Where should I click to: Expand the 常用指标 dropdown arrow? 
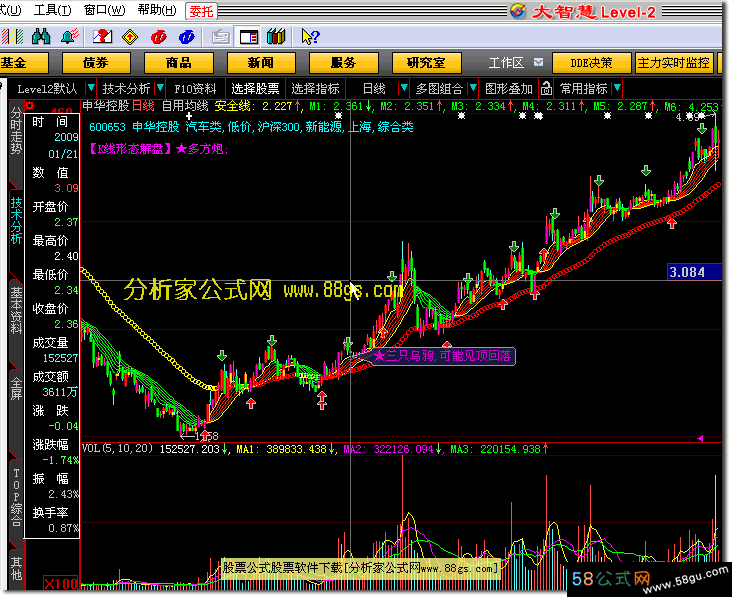[617, 88]
